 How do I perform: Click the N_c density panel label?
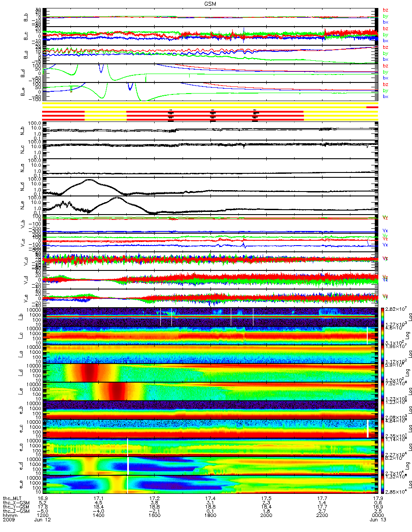pyautogui.click(x=23, y=149)
